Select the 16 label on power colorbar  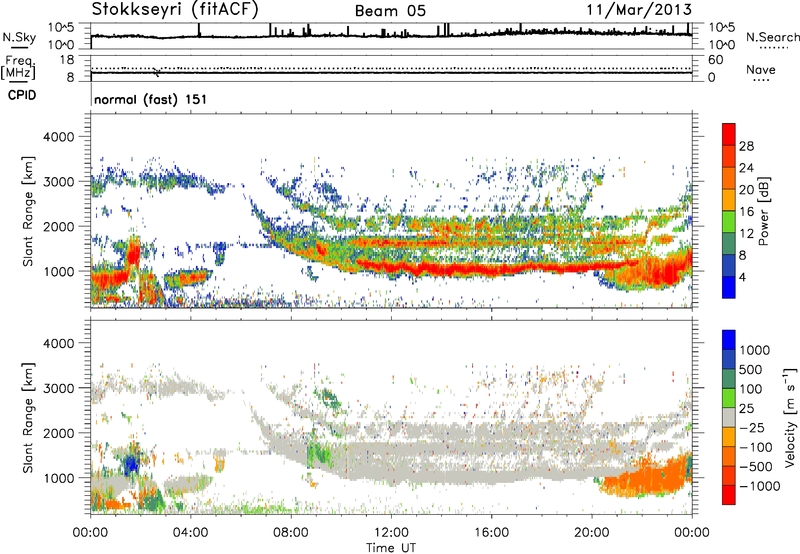[746, 212]
